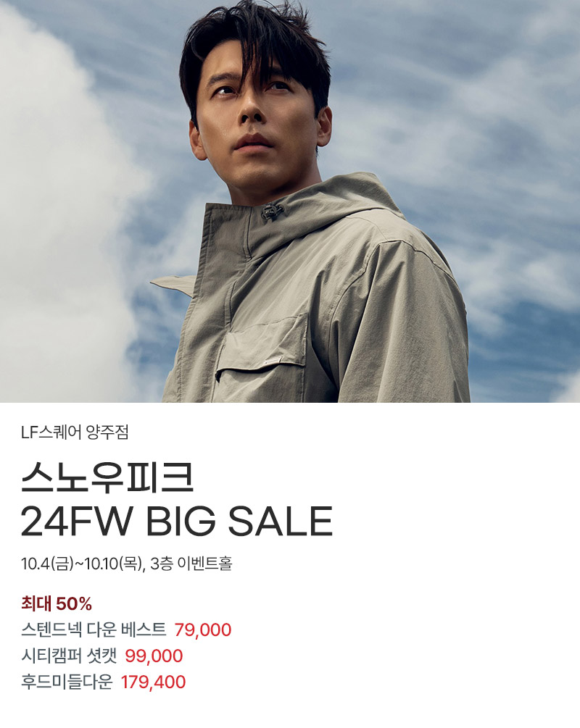Image resolution: width=580 pixels, height=728 pixels.
Task: Click the BIG SALE headline text
Action: coord(239,522)
